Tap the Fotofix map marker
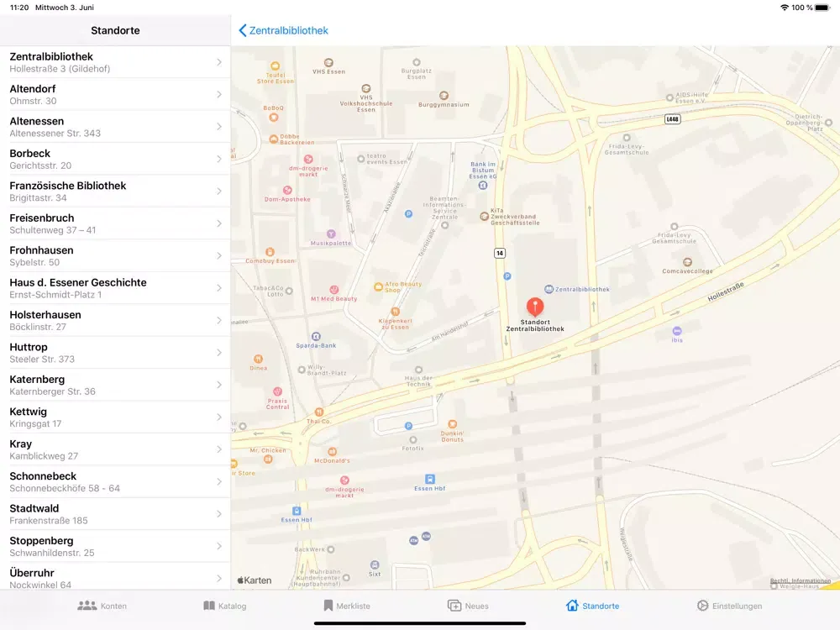The height and width of the screenshot is (630, 840). pyautogui.click(x=413, y=440)
